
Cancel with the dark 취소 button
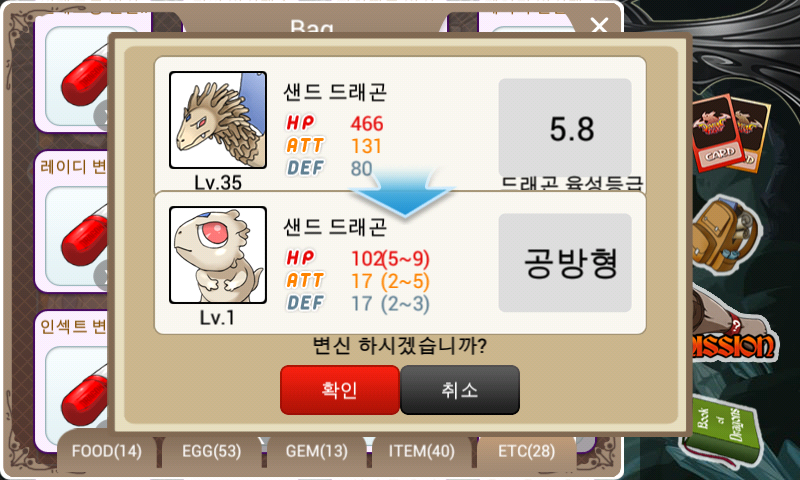click(x=460, y=390)
